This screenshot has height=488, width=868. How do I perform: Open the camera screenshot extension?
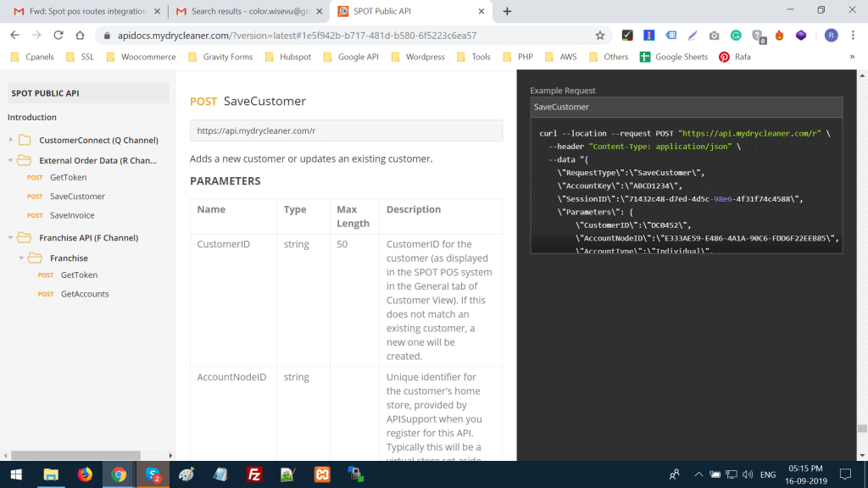(714, 36)
